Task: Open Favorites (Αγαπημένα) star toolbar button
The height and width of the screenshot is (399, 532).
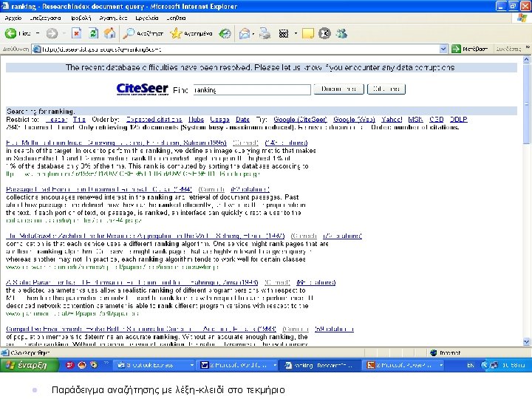Action: (191, 33)
